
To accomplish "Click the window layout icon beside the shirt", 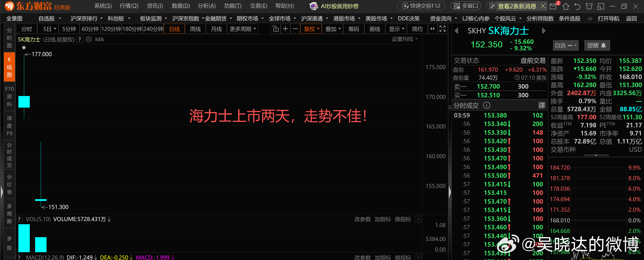I will pos(601,6).
